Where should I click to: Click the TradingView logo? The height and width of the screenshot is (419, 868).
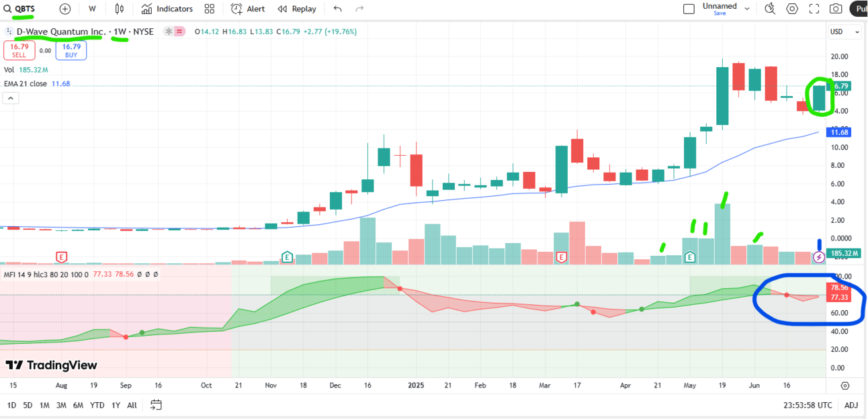point(52,365)
